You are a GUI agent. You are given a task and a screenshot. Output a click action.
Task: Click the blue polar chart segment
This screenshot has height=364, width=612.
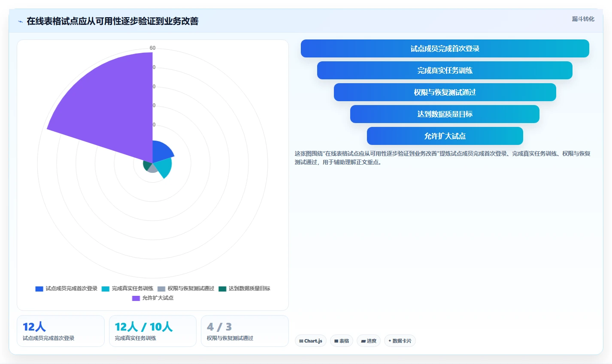(x=162, y=151)
